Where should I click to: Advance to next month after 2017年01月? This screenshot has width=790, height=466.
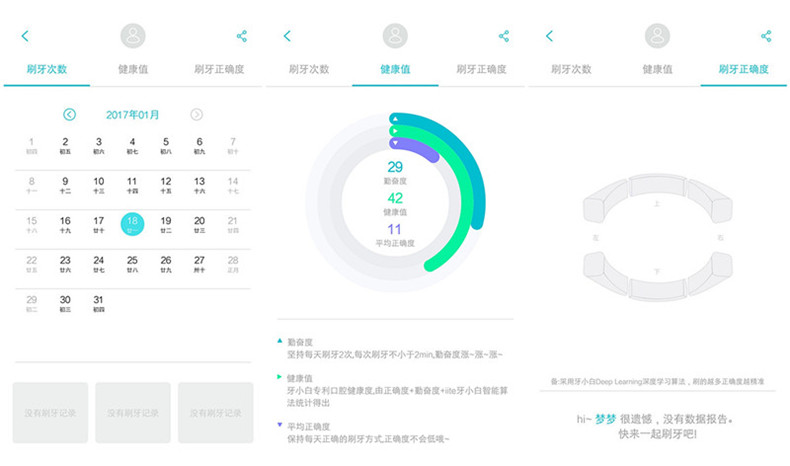(197, 115)
